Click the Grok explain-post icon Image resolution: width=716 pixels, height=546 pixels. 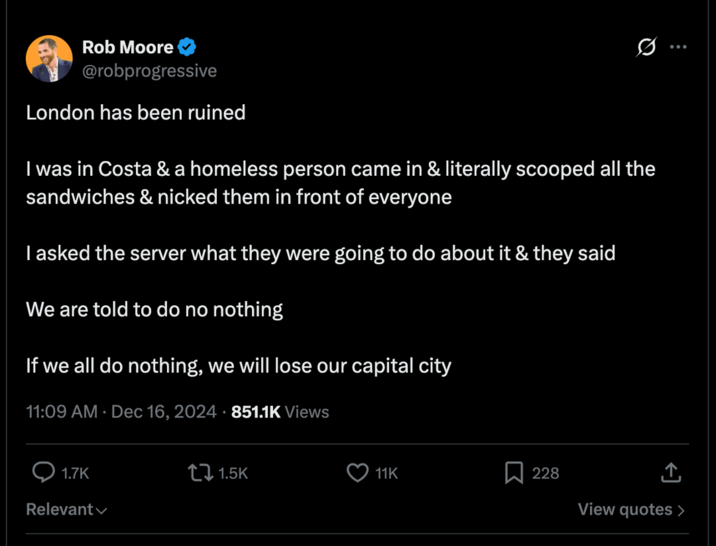coord(646,47)
